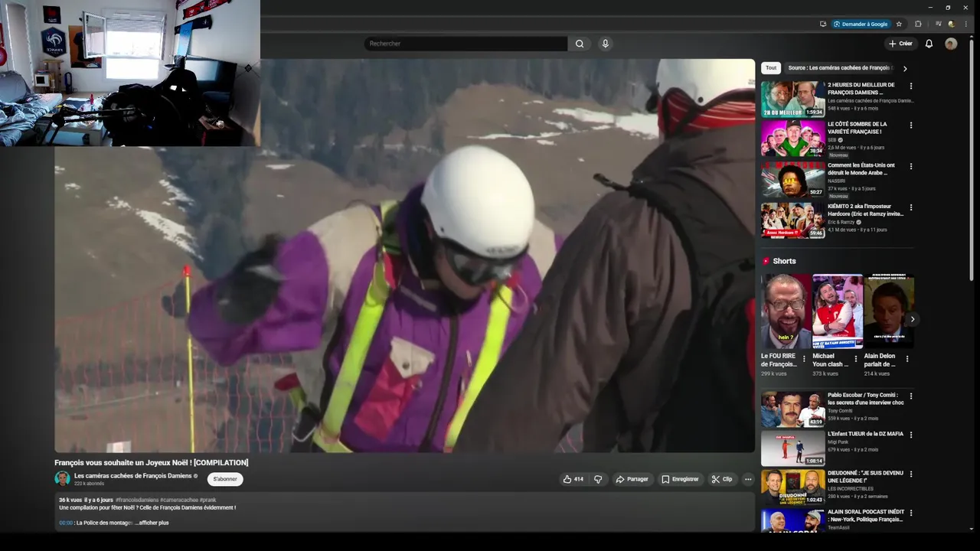Open 'Alain Delon parlait de' short thumbnail
The image size is (980, 551).
(x=889, y=311)
